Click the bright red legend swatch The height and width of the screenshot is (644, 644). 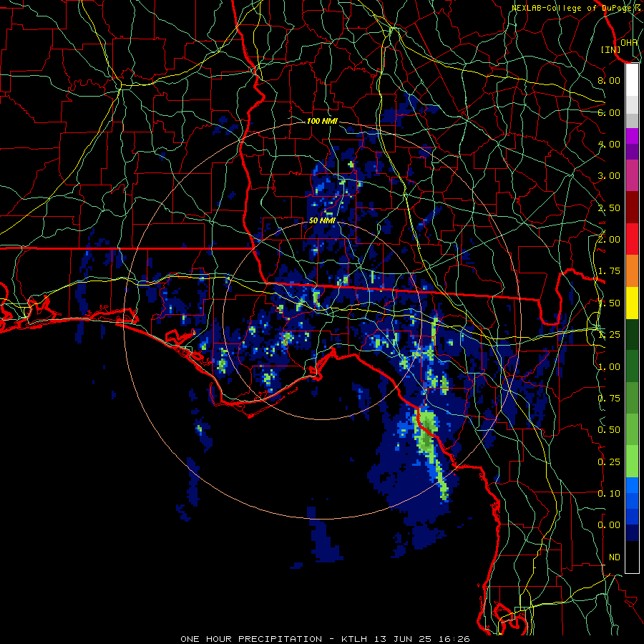tap(632, 239)
